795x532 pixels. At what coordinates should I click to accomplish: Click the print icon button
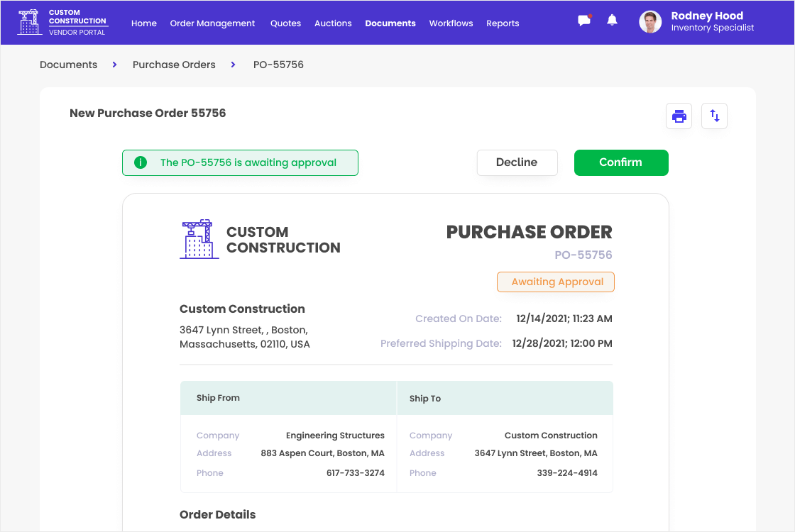click(679, 116)
